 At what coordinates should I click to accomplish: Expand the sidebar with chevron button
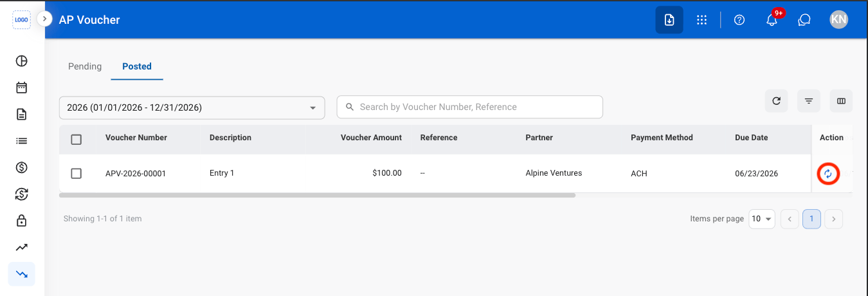click(44, 19)
